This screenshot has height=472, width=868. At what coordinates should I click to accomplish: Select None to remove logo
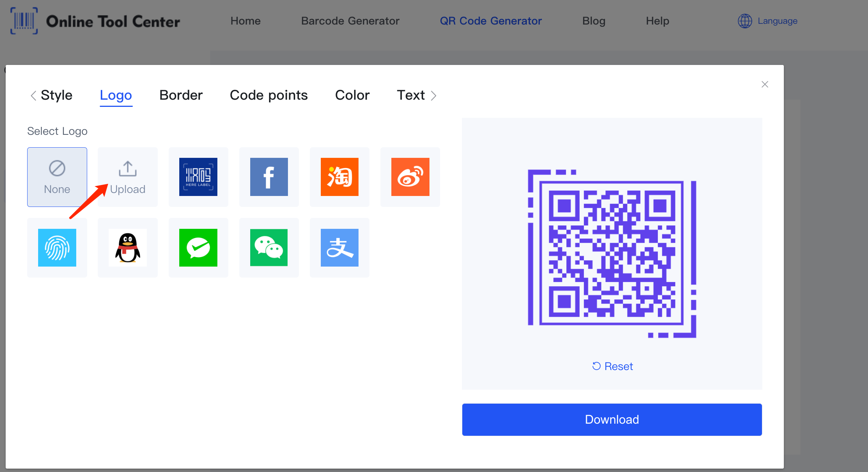pyautogui.click(x=57, y=176)
